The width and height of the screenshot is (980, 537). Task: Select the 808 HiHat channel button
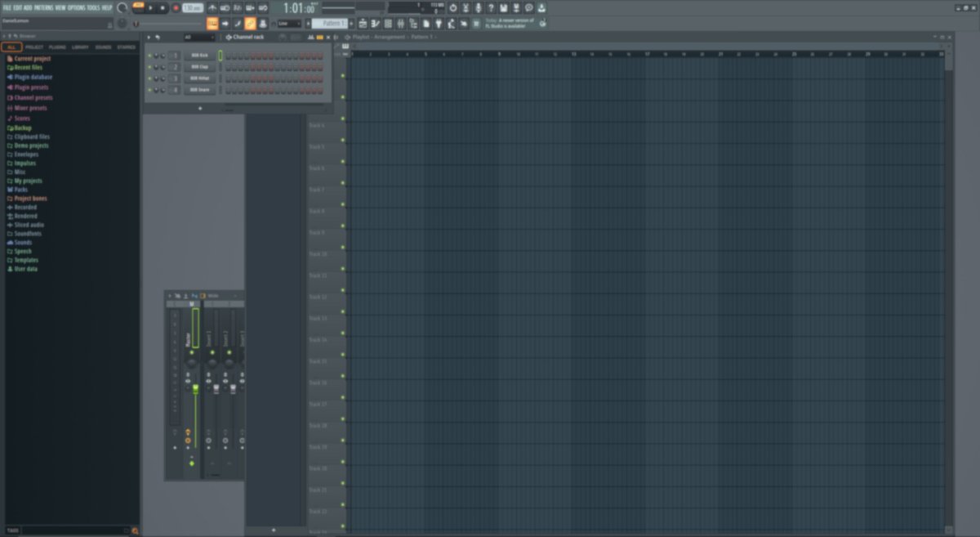(200, 78)
